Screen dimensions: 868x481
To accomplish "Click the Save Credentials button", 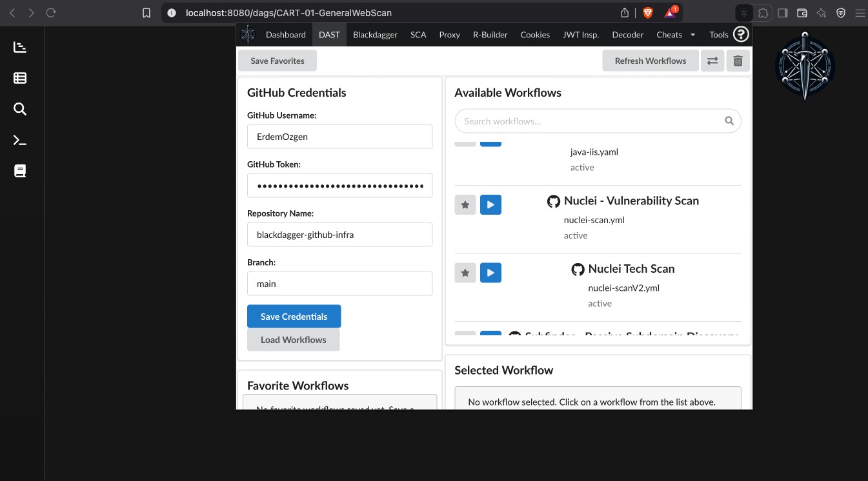I will point(294,317).
